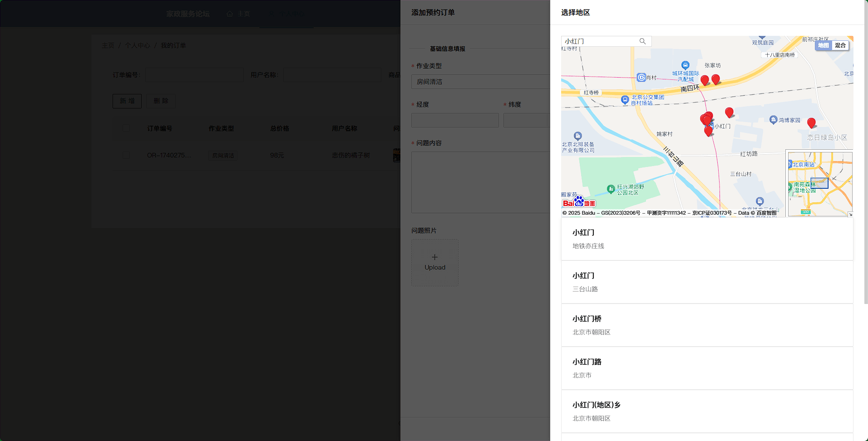Click the 北京公交集团肖村场站 bus icon
This screenshot has width=868, height=441.
coord(625,99)
